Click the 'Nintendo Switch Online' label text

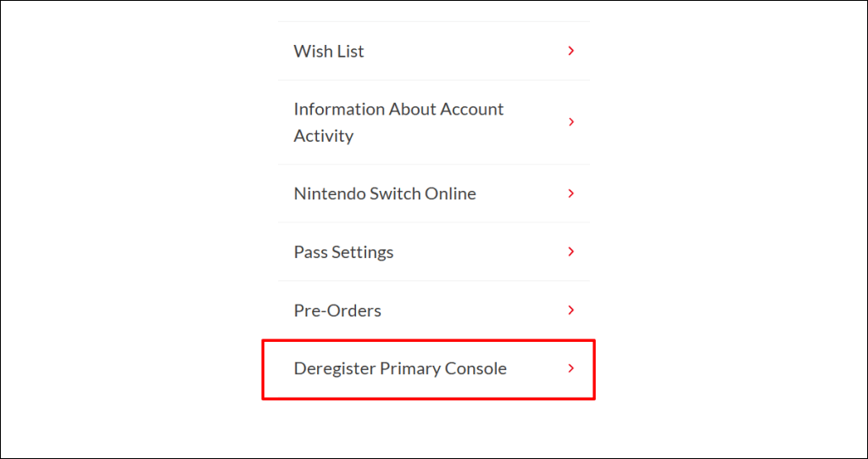385,193
